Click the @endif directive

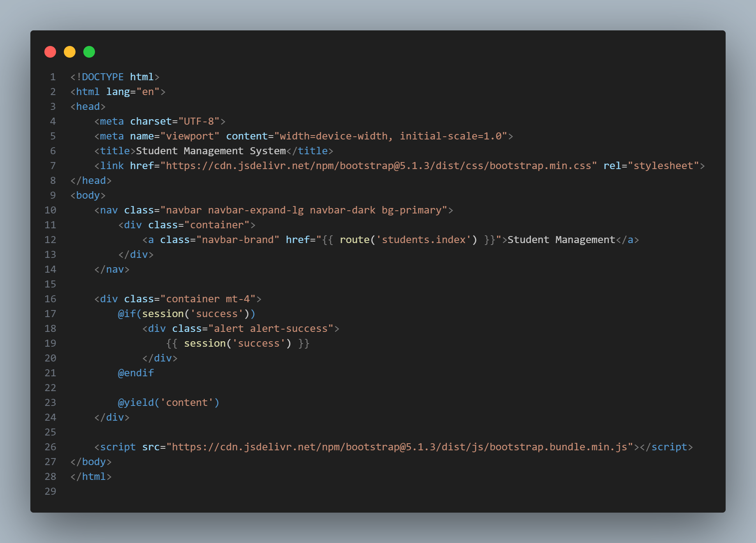136,373
